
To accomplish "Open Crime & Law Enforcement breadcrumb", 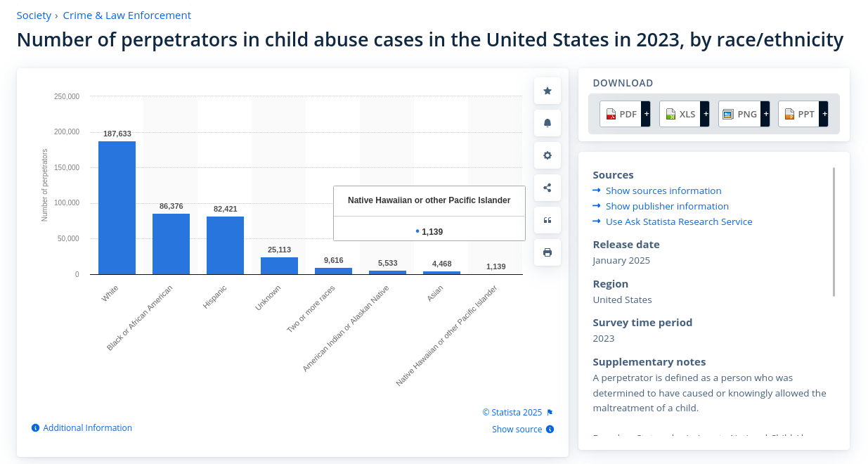I will click(x=127, y=15).
